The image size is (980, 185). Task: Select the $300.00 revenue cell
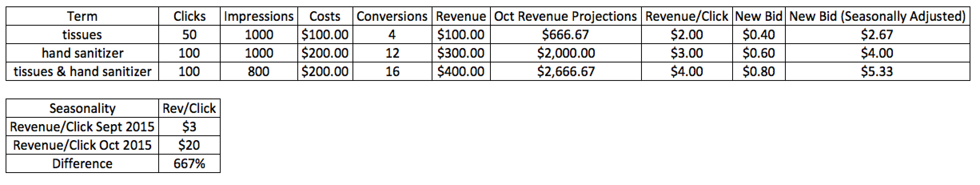461,53
